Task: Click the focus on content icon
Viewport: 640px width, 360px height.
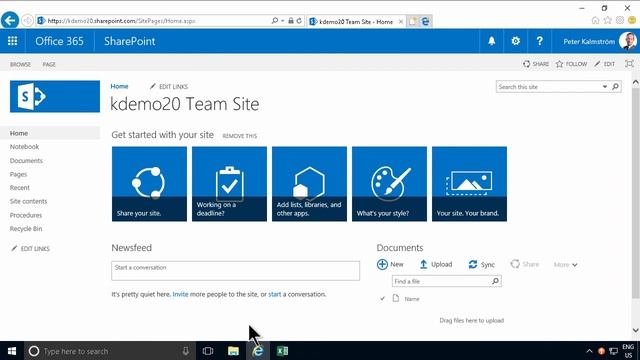Action: tap(629, 64)
